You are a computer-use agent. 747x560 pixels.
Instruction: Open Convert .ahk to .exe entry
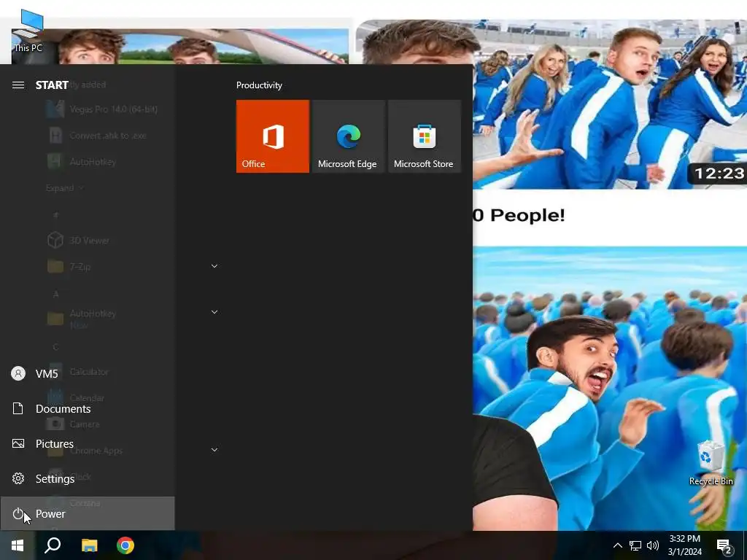[x=98, y=136]
